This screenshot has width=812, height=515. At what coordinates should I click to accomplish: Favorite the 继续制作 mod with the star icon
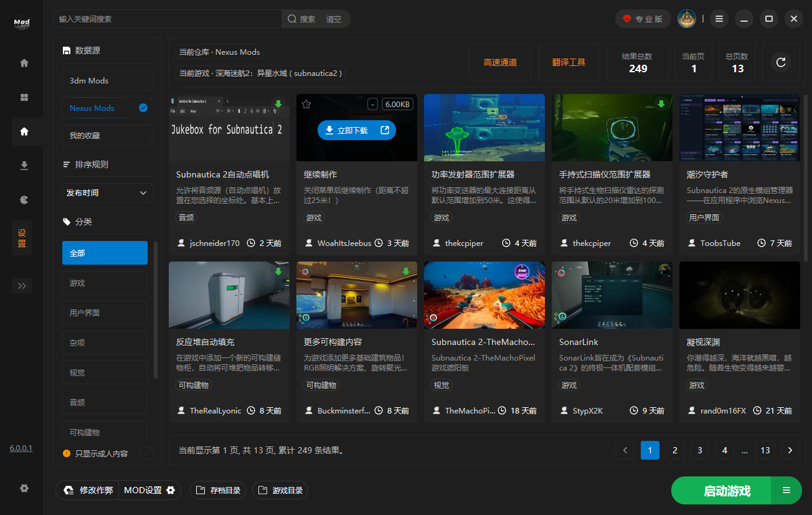pos(306,104)
